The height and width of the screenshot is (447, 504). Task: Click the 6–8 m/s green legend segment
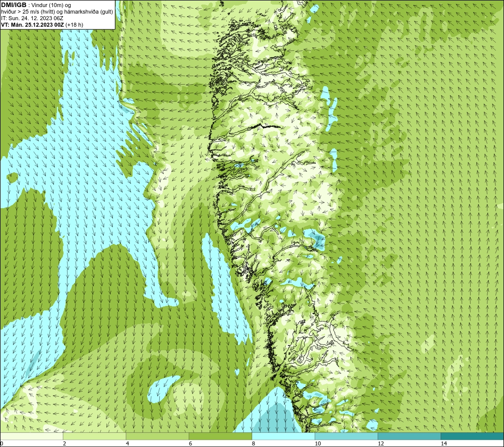[221, 436]
